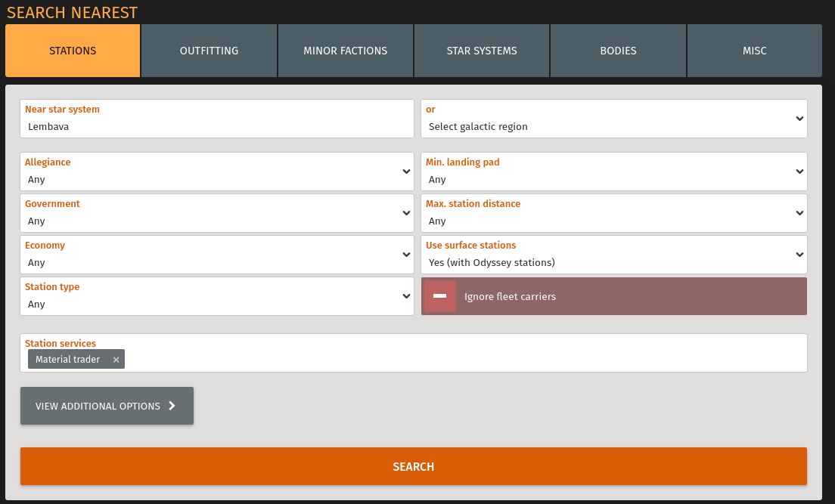Image resolution: width=835 pixels, height=504 pixels.
Task: Click View Additional Options button
Action: pyautogui.click(x=107, y=406)
